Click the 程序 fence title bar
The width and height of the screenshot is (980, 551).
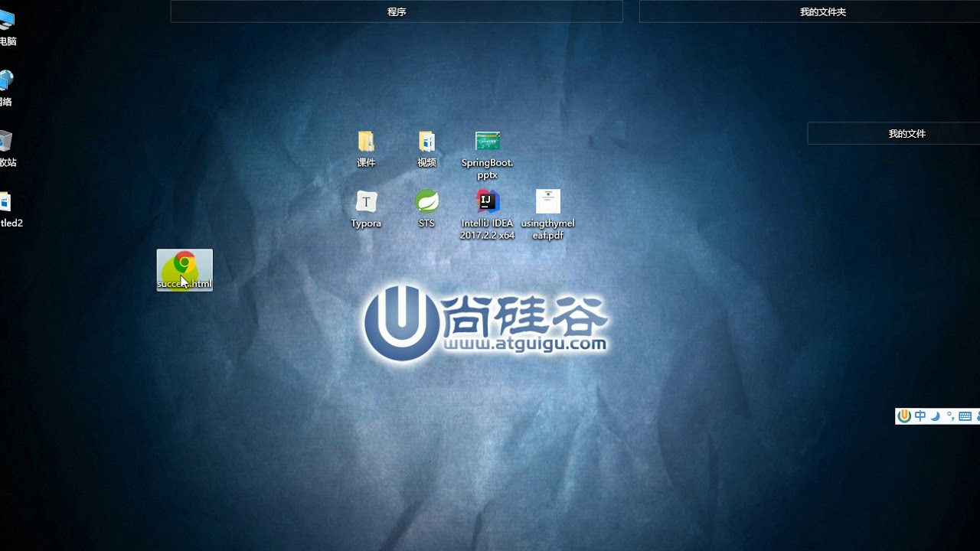tap(397, 11)
